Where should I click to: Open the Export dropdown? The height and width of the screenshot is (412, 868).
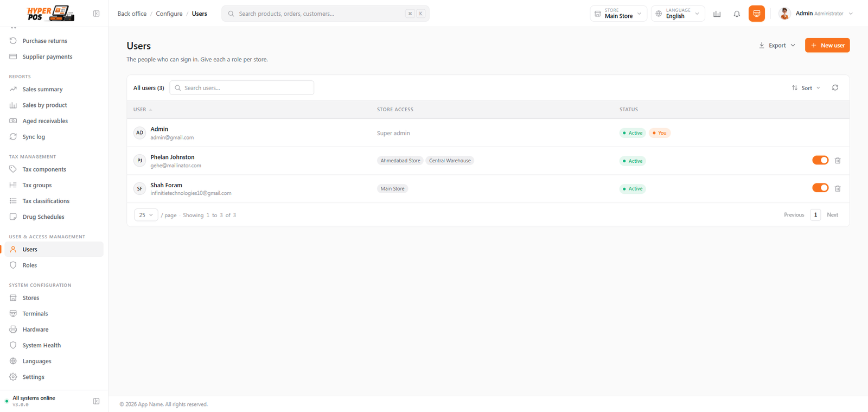(777, 46)
